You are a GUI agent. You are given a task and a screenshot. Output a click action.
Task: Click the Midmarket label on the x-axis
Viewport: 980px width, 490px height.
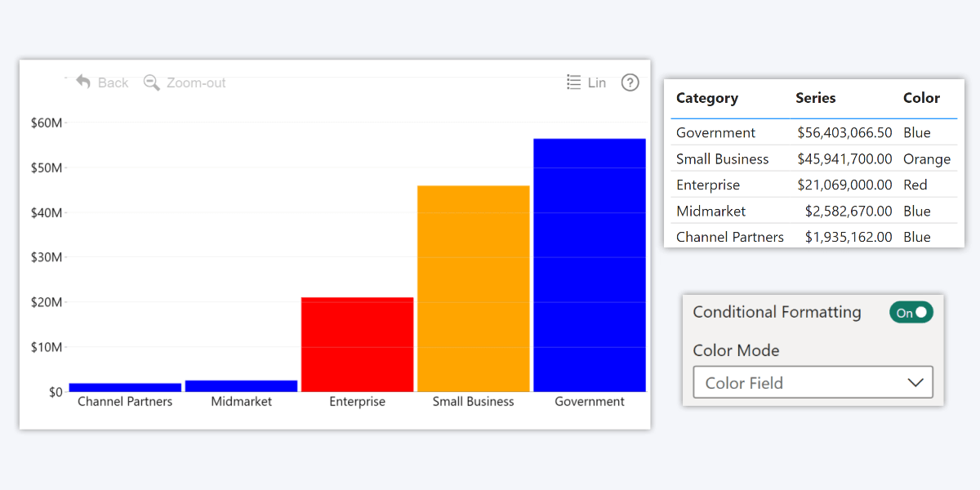click(x=241, y=402)
